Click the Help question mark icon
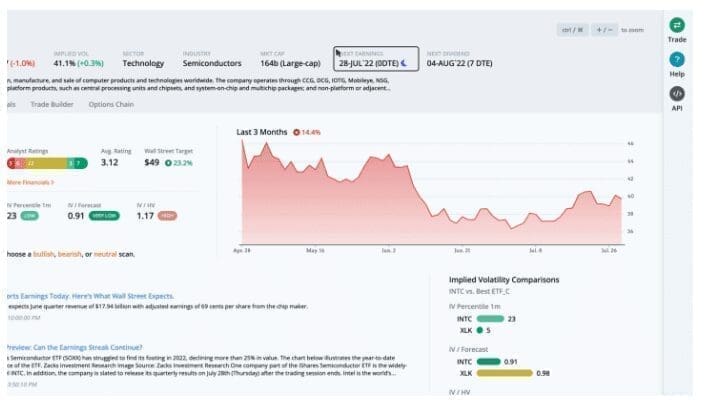This screenshot has width=707, height=410. 677,60
